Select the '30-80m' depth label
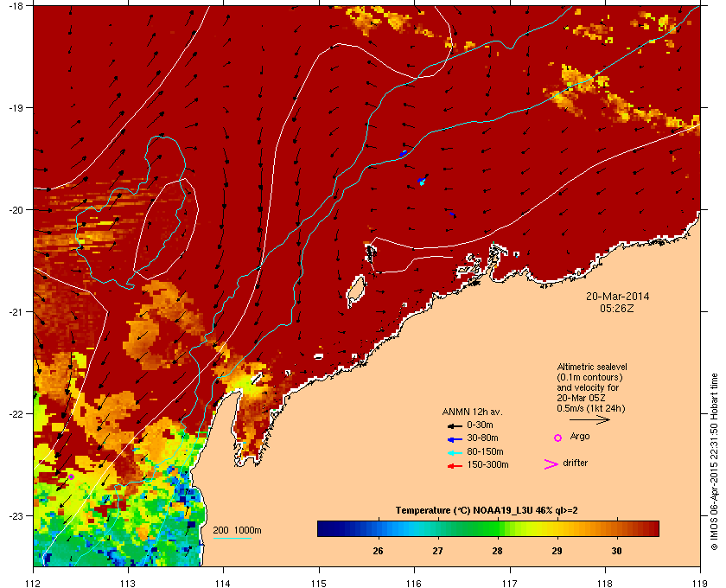The height and width of the screenshot is (588, 726). (x=482, y=438)
